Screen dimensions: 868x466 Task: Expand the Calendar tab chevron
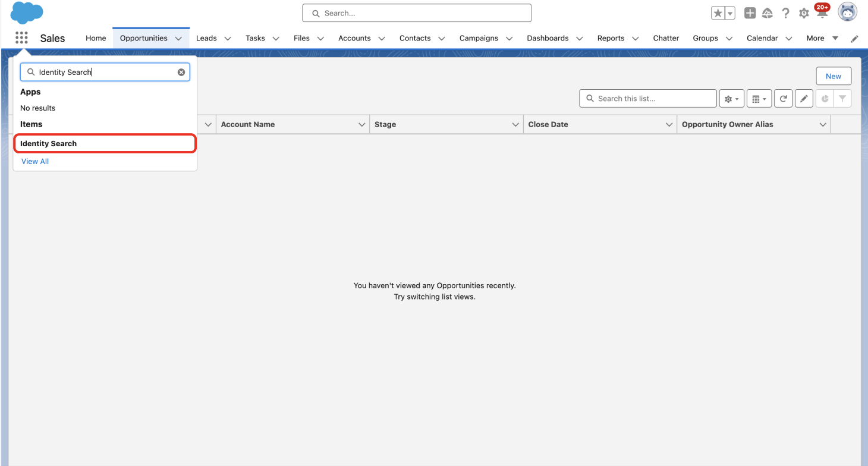point(789,39)
